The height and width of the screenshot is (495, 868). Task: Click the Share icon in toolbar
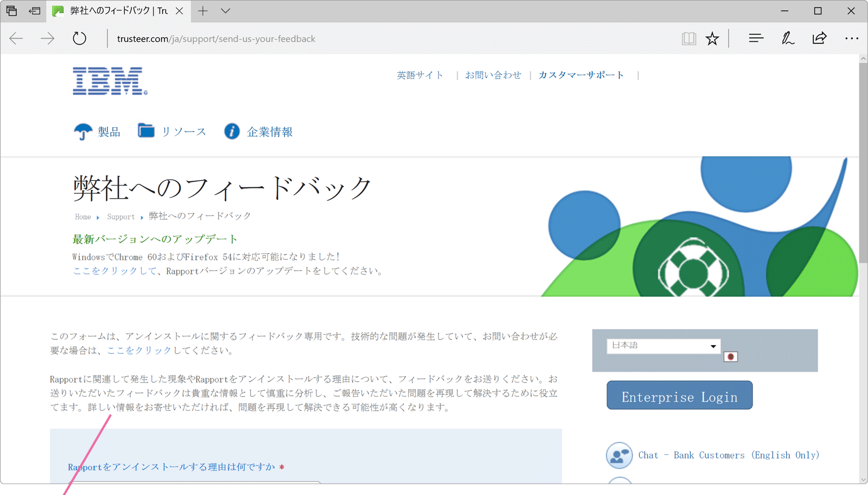pos(819,38)
